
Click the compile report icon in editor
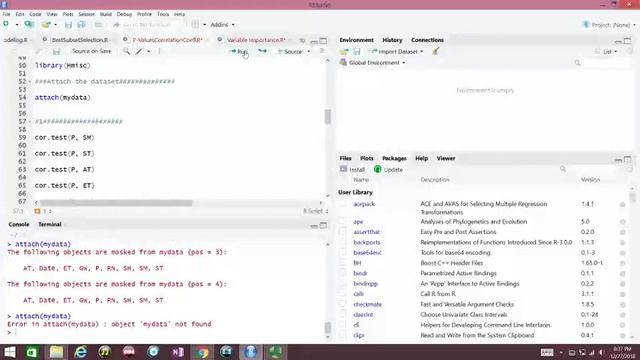coord(159,51)
